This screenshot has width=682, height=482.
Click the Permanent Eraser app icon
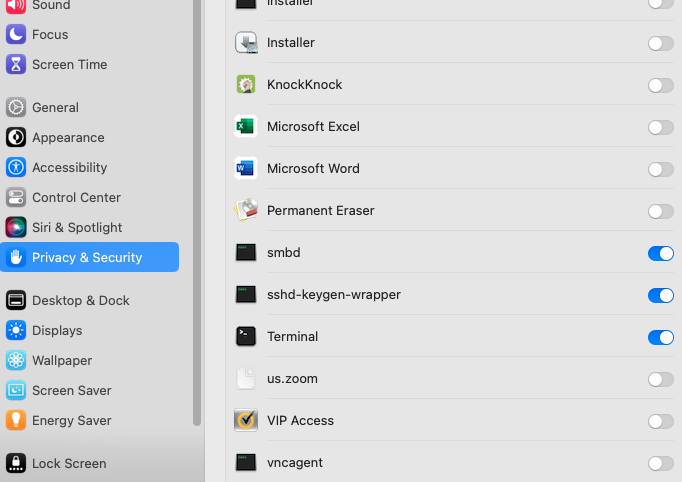[246, 211]
